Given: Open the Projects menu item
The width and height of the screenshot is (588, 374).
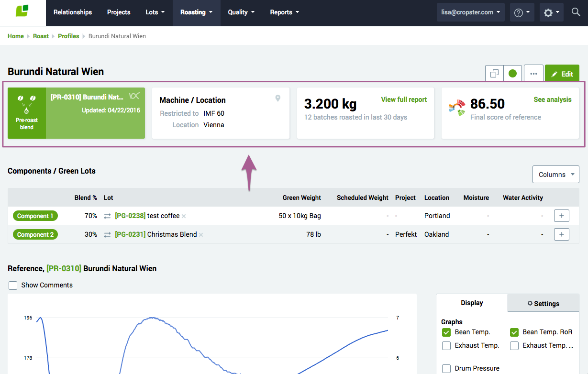Looking at the screenshot, I should coord(119,12).
